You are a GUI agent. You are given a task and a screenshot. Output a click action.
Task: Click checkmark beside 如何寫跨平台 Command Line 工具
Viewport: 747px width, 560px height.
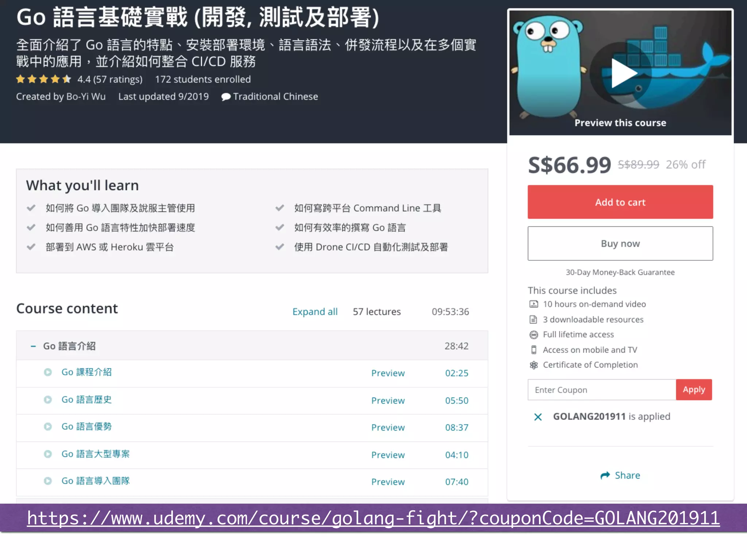click(280, 208)
